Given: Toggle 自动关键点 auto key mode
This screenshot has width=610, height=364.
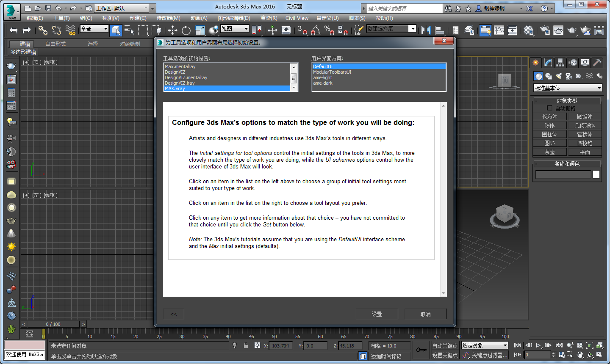Looking at the screenshot, I should coord(445,346).
